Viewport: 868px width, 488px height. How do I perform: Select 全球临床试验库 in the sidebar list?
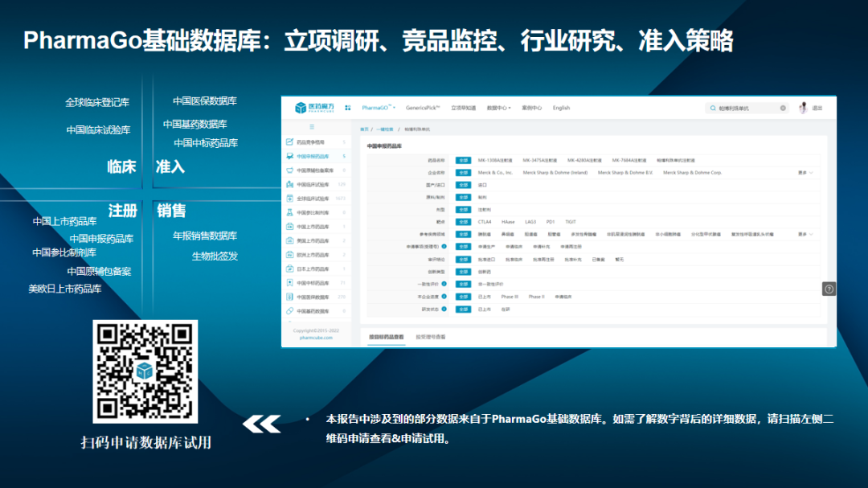(317, 199)
